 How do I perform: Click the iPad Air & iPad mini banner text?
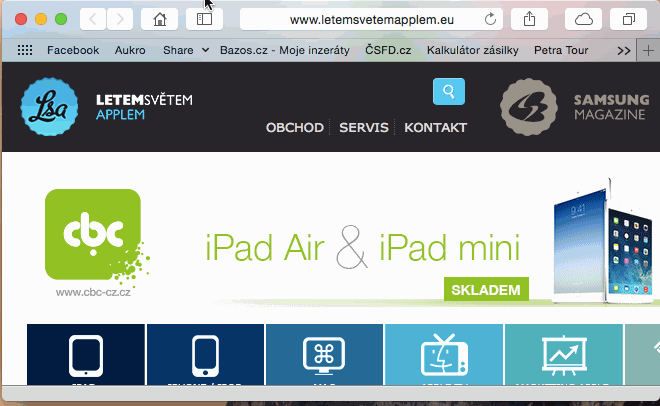363,248
